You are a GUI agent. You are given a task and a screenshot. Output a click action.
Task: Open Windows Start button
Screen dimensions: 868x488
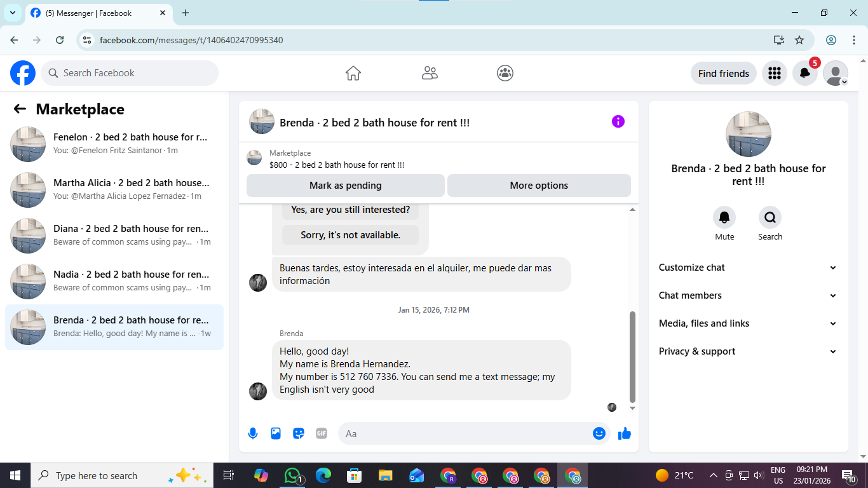click(x=15, y=475)
